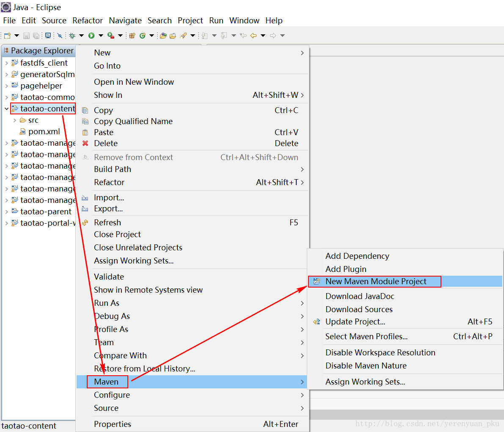Click the New Java Package icon
The height and width of the screenshot is (432, 504).
coord(132,36)
